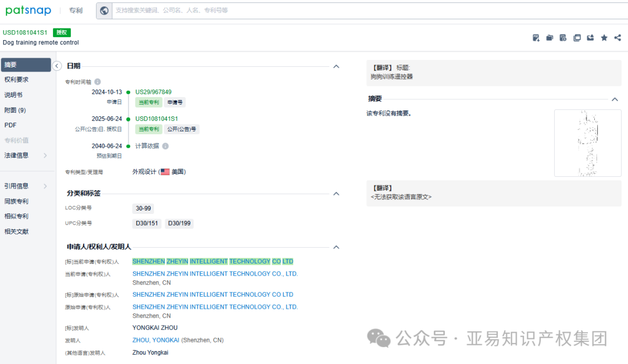This screenshot has width=628, height=364.
Task: Favorite this patent with the star icon
Action: [x=604, y=38]
